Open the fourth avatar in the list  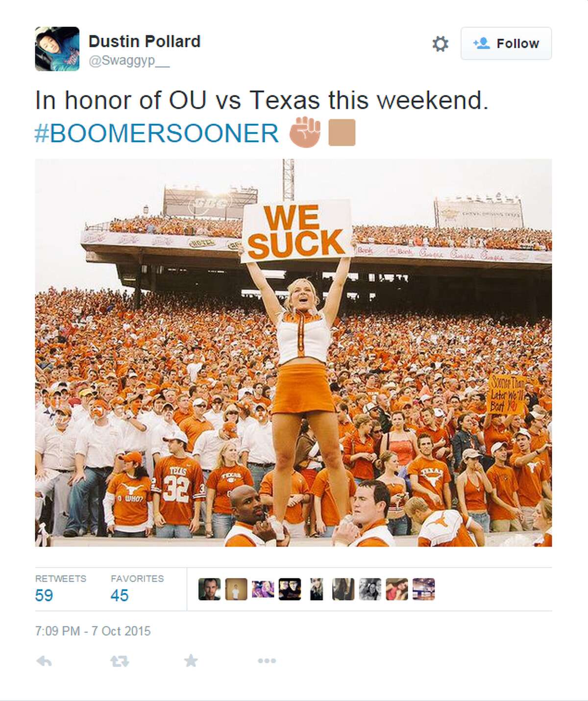point(290,589)
